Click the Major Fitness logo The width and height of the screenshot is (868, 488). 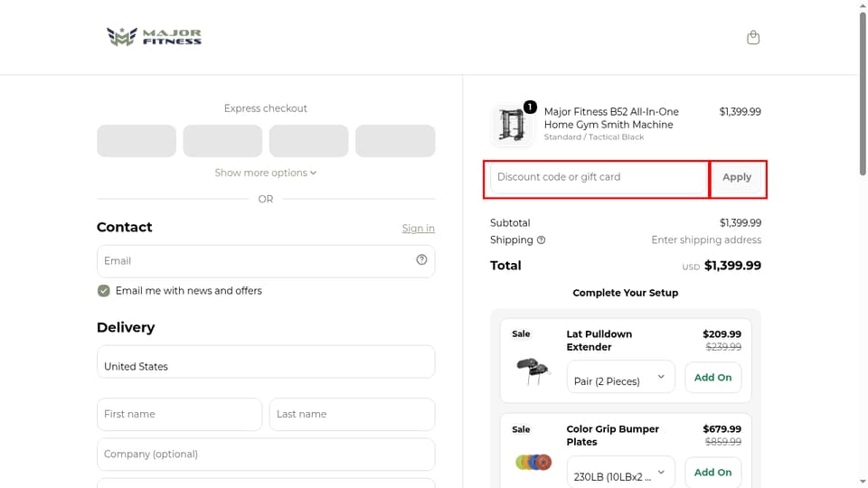click(x=154, y=37)
